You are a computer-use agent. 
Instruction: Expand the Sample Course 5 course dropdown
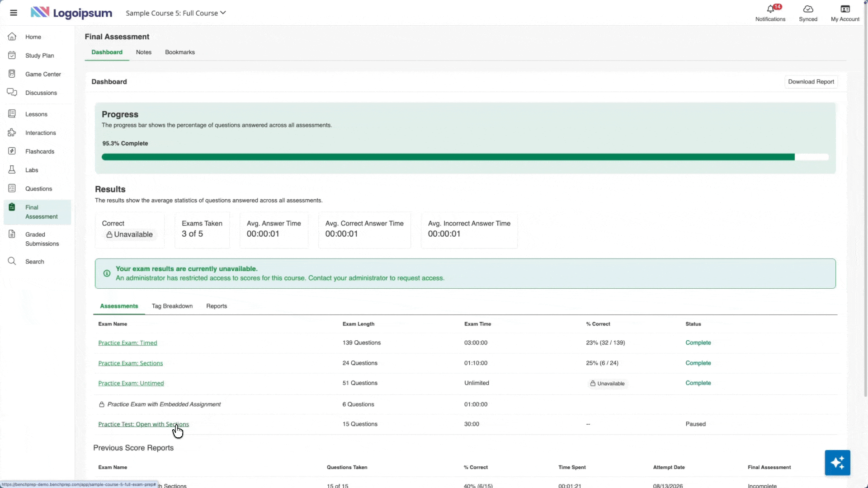[175, 13]
